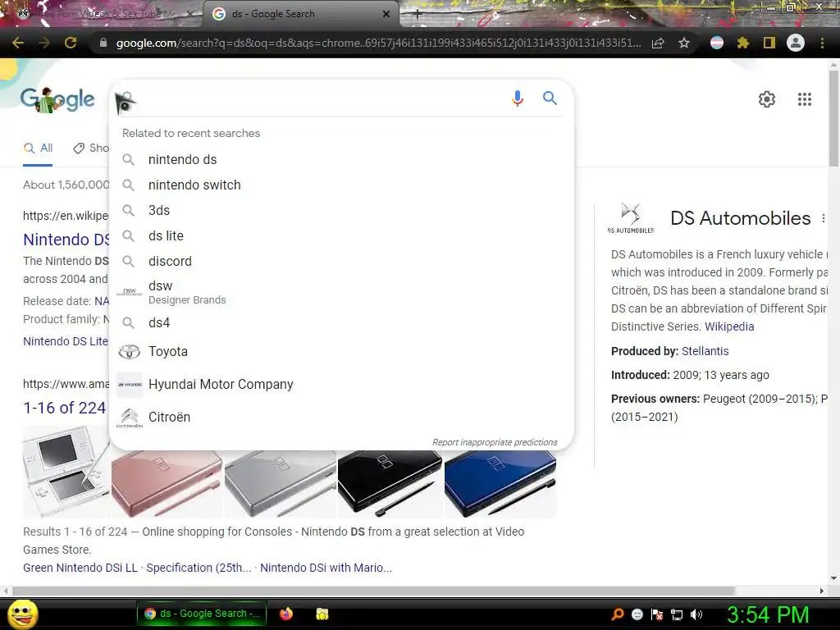Viewport: 840px width, 630px height.
Task: Choose the 'nintendo ds' suggestion
Action: [341, 160]
